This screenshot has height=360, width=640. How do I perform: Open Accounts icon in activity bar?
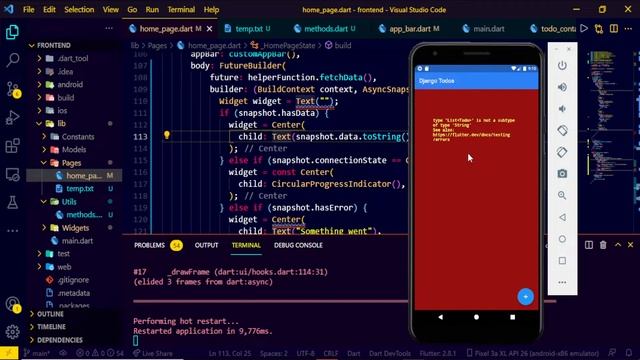pos(12,304)
